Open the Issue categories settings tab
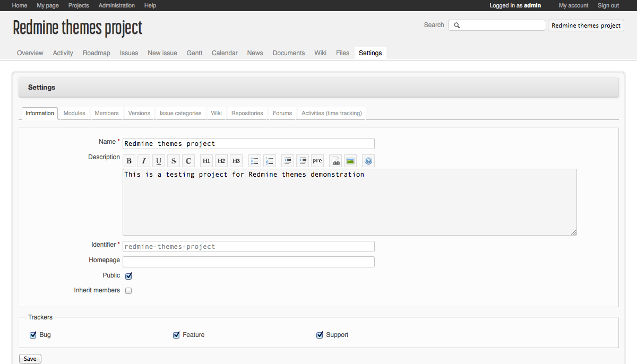 [180, 113]
